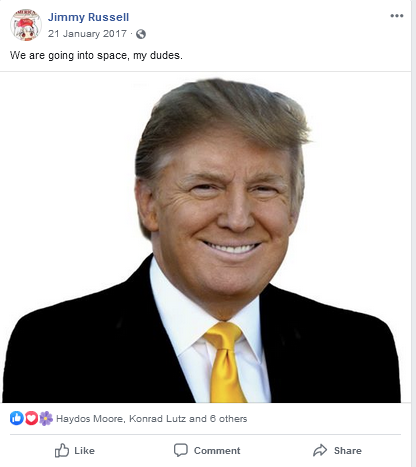Open the 21 January 2017 timestamp link
This screenshot has height=467, width=416.
87,34
